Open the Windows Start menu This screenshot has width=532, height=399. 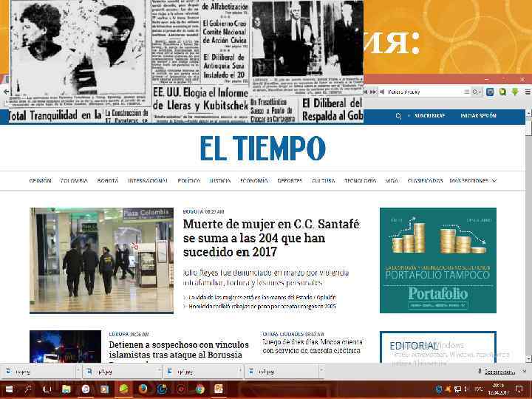click(x=9, y=389)
